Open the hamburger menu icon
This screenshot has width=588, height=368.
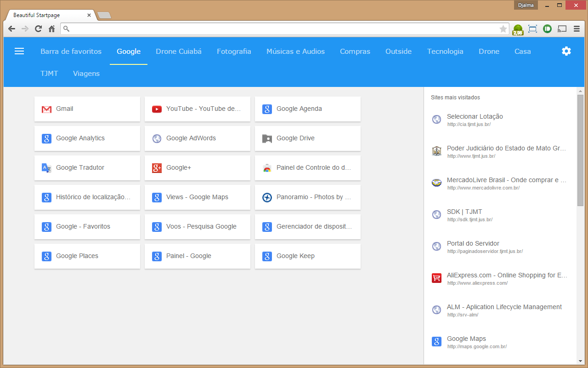pyautogui.click(x=19, y=51)
